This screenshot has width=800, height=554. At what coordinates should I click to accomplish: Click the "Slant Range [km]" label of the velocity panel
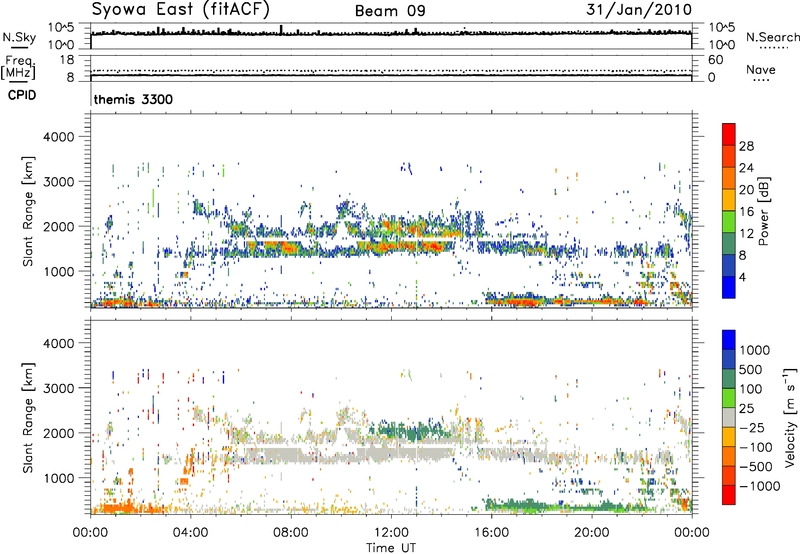[28, 417]
